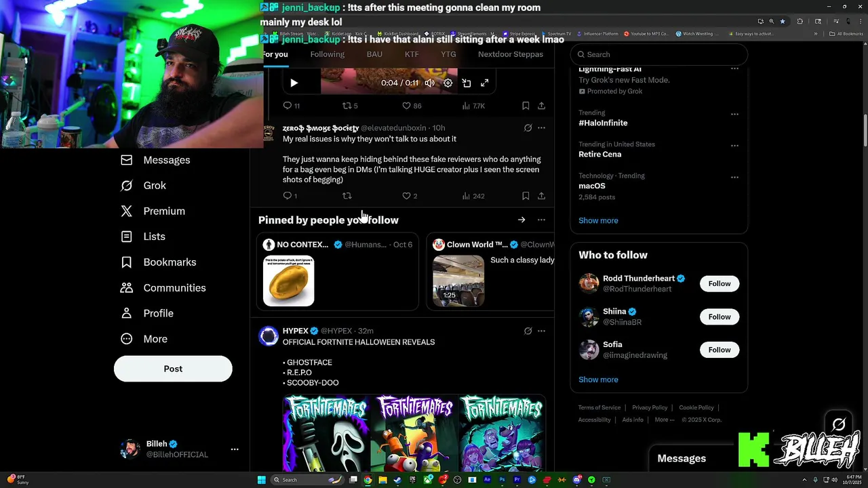Bookmark the elevatedunboxin post
The width and height of the screenshot is (868, 488).
pos(526,196)
